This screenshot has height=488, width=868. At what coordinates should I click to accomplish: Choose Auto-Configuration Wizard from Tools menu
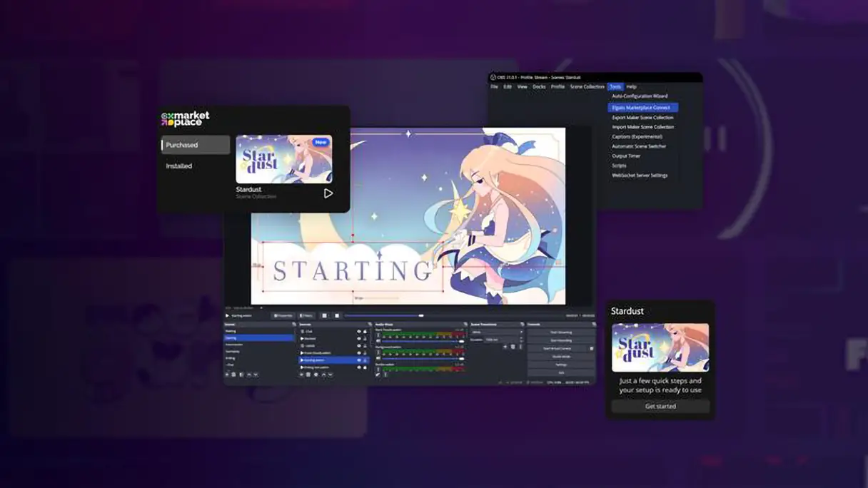pos(640,96)
